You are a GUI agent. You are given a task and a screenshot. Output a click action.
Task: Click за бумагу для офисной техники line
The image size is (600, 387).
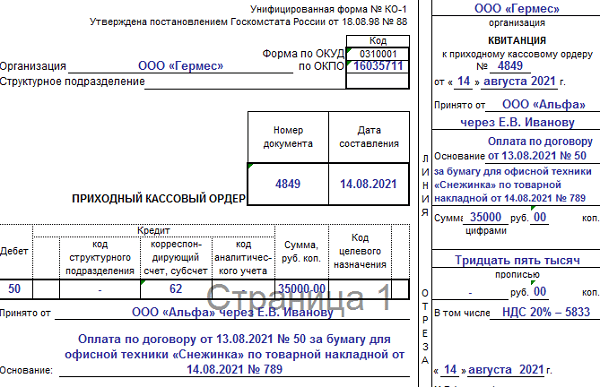[x=513, y=171]
